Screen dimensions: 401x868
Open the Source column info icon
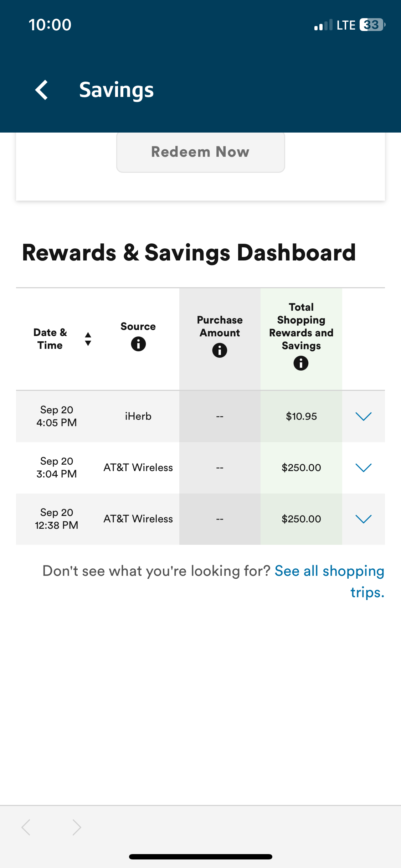pyautogui.click(x=138, y=344)
